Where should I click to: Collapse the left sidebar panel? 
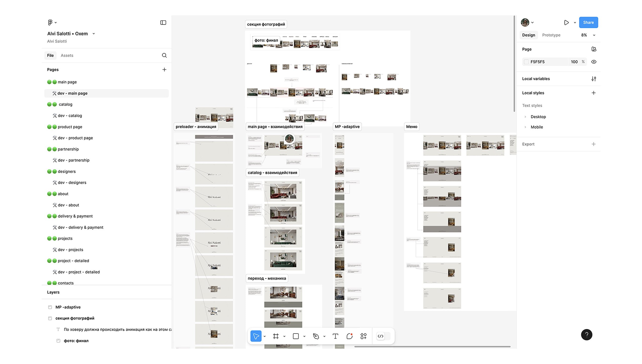pos(163,23)
